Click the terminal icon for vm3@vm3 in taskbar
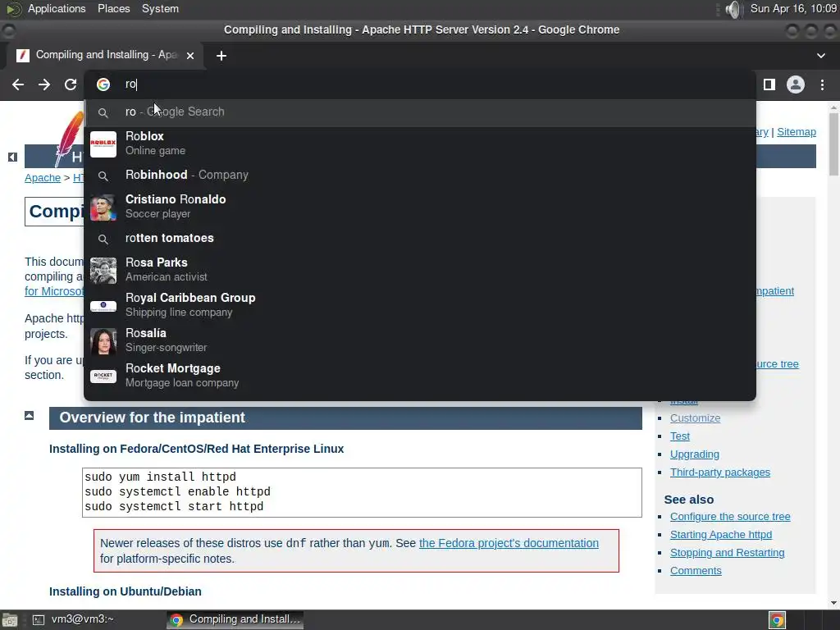 coord(38,620)
